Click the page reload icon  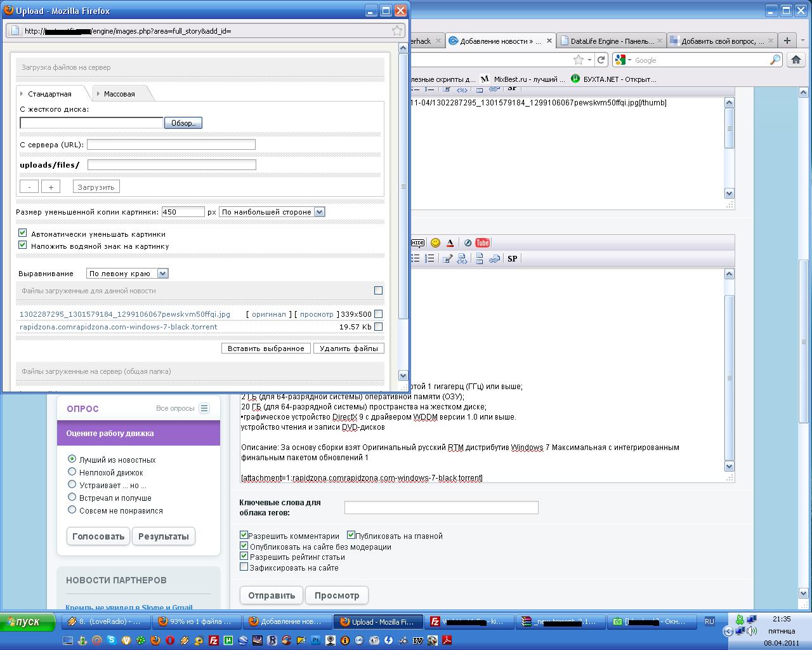(x=601, y=60)
